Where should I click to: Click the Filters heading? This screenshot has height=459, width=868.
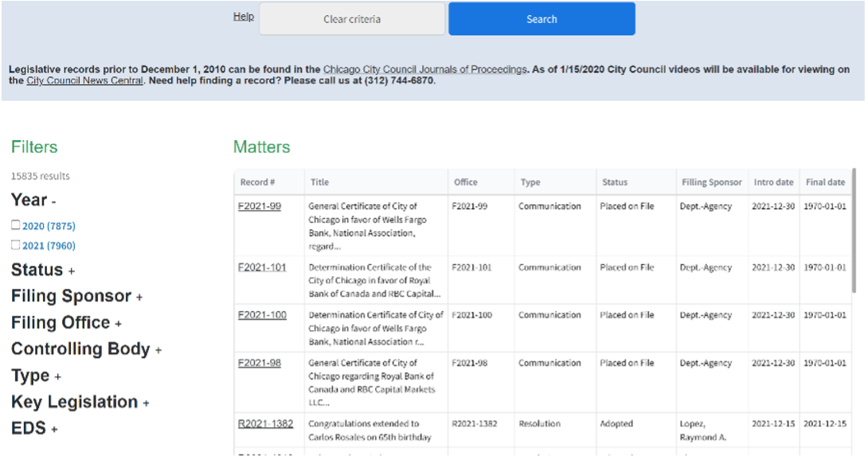pos(34,146)
